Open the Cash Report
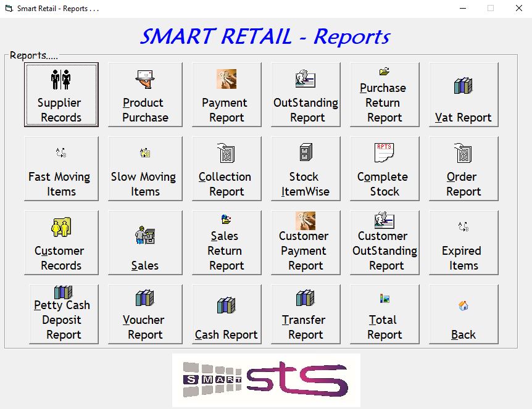 pyautogui.click(x=227, y=314)
